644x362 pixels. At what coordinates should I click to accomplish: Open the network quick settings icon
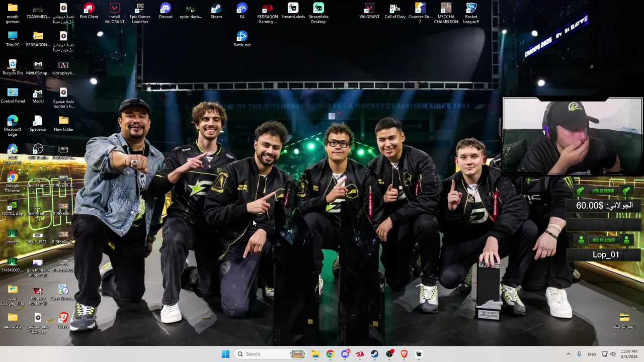coord(605,354)
